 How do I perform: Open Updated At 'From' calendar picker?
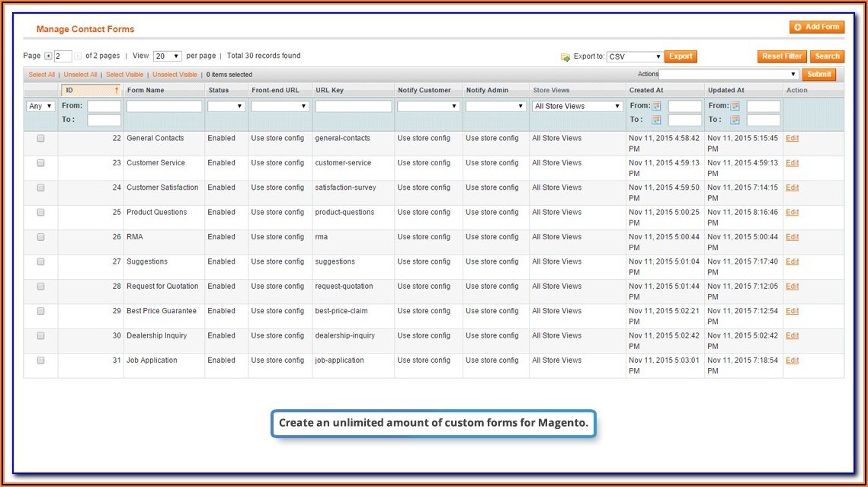pyautogui.click(x=735, y=107)
